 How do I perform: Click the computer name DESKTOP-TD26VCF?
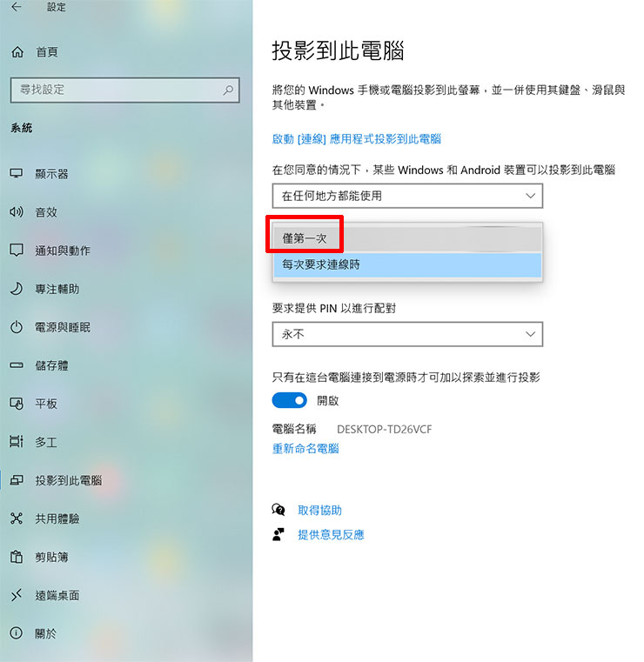click(385, 430)
